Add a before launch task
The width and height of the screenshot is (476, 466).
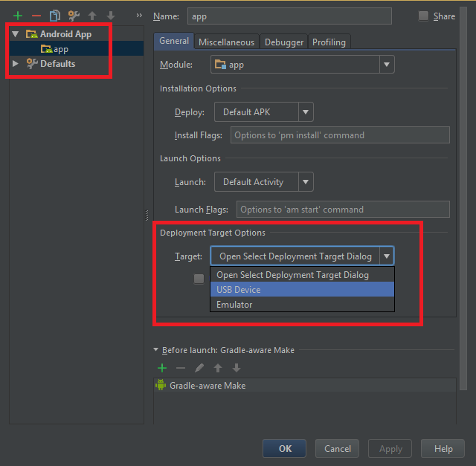pos(162,368)
